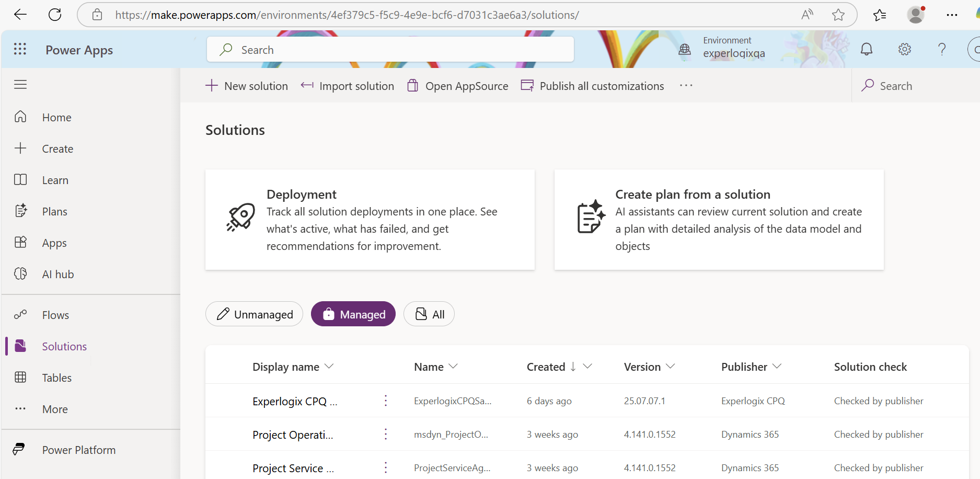Open browser settings and more menu
980x479 pixels.
tap(952, 15)
